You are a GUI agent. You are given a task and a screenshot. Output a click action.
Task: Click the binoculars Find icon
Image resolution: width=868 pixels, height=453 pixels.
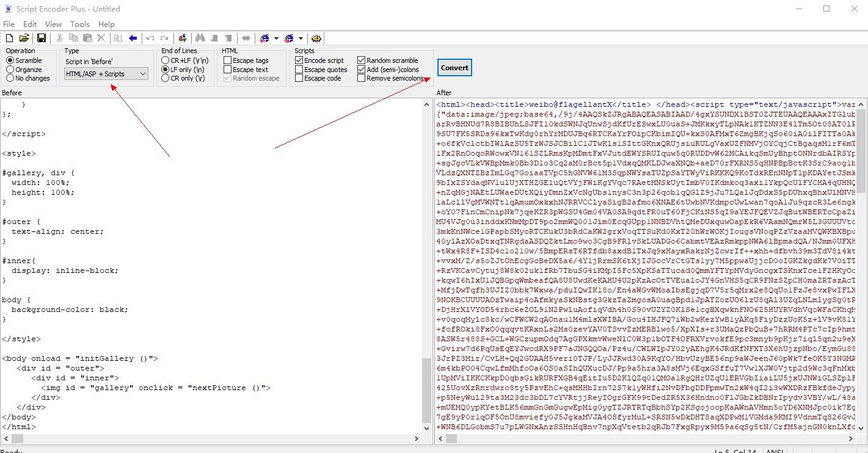click(200, 38)
